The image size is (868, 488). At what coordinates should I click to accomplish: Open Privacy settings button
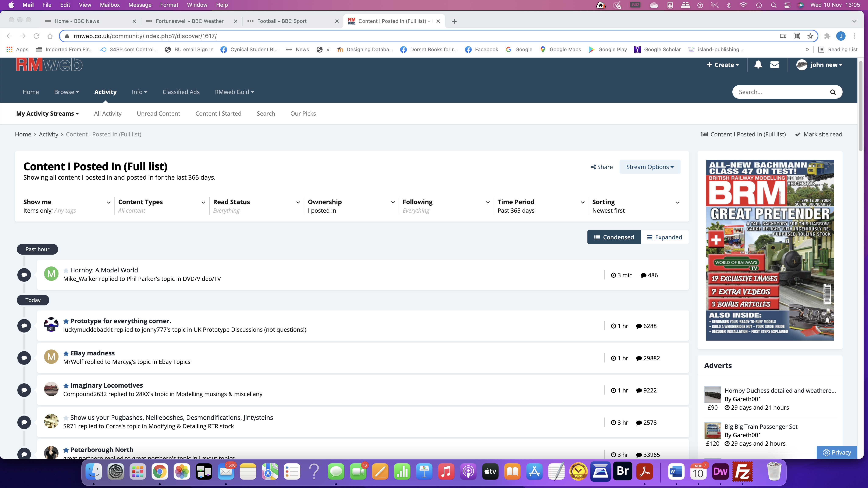[837, 452]
